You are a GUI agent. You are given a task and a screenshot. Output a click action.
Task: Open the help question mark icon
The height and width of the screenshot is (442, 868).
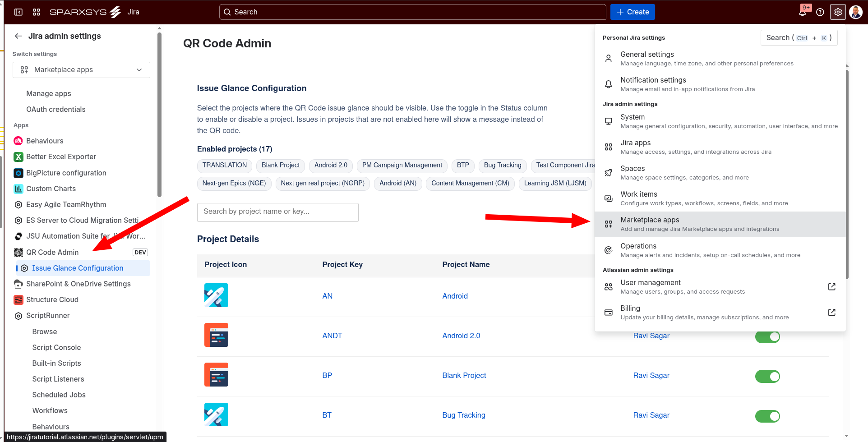point(820,12)
